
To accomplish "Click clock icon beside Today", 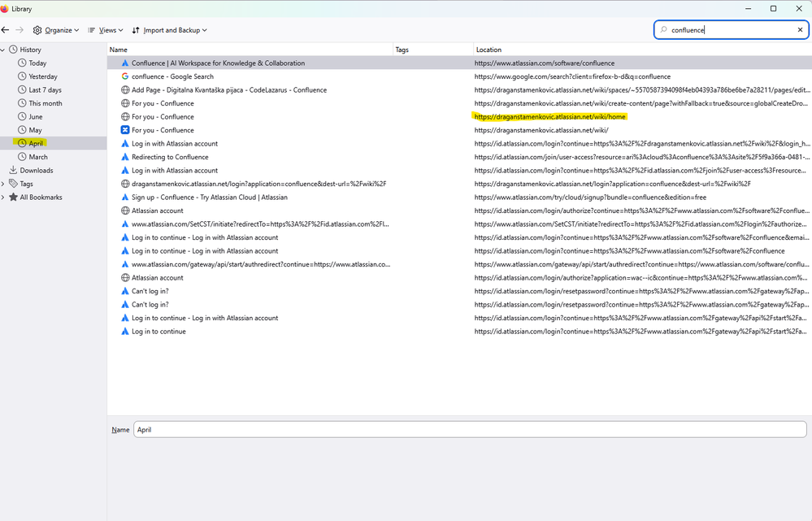I will point(22,63).
